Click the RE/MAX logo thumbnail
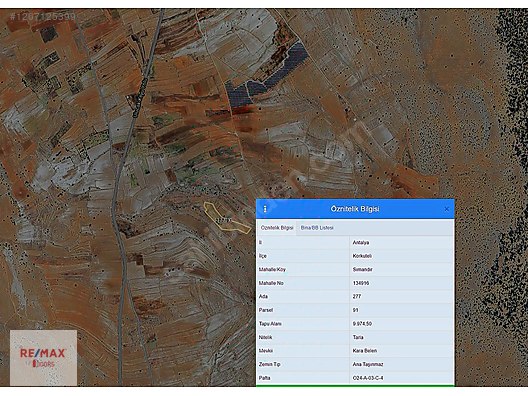Image resolution: width=528 pixels, height=396 pixels. click(x=43, y=358)
